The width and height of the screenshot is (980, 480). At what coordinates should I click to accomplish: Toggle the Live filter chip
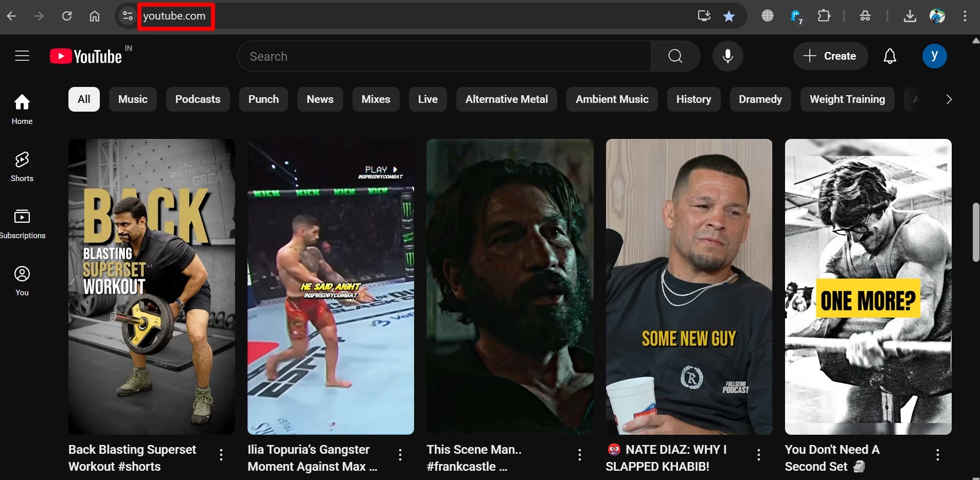[x=427, y=99]
